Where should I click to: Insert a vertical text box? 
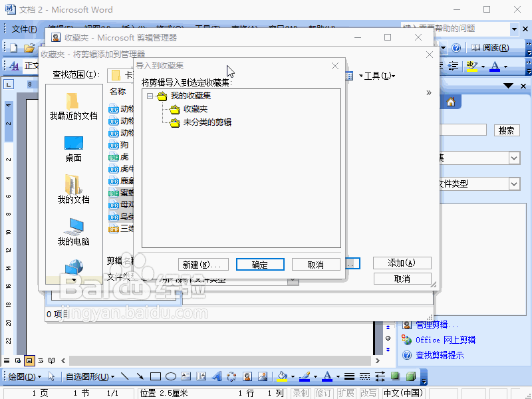coord(201,376)
